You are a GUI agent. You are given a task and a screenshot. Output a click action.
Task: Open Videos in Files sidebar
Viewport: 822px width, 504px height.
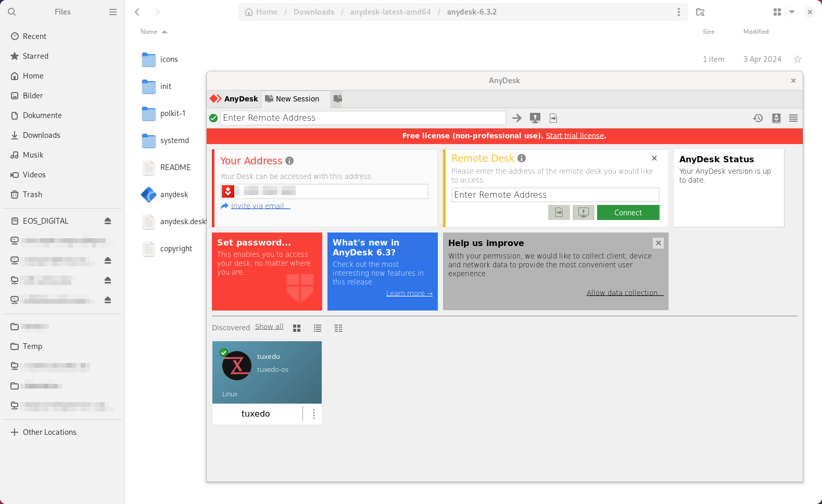tap(62, 175)
